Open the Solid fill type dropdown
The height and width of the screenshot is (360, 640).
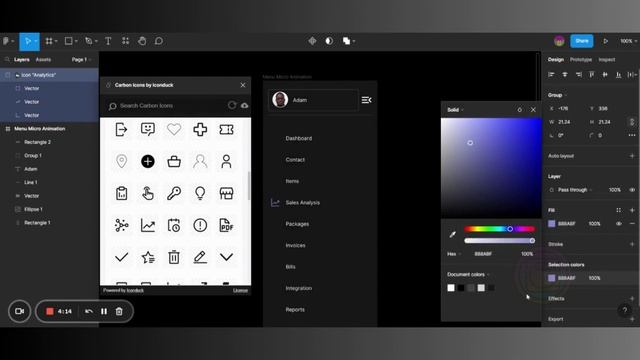(x=455, y=110)
